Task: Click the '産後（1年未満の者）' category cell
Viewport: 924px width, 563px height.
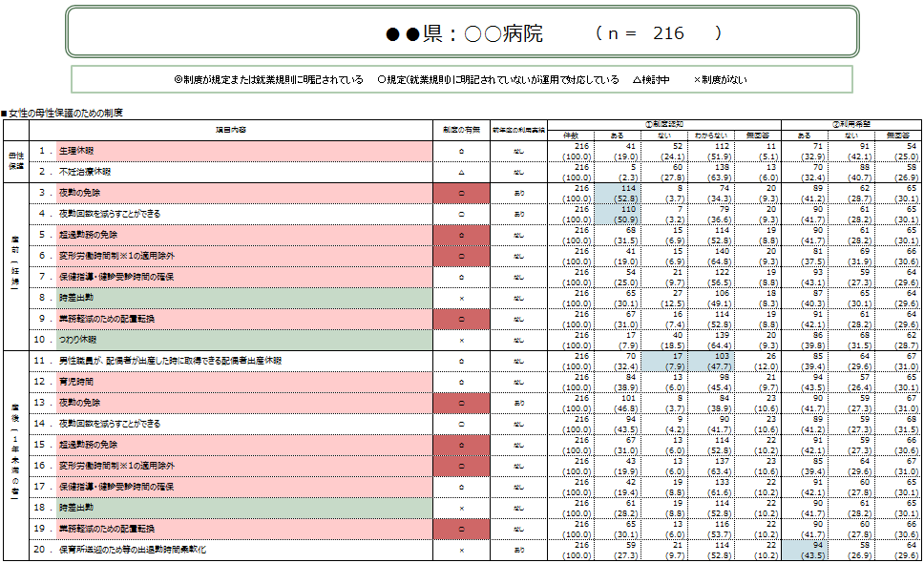Action: (16, 455)
